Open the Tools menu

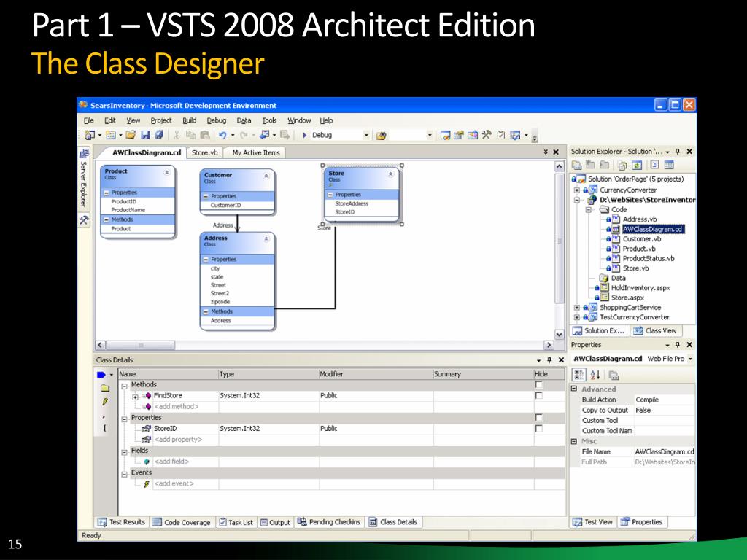tap(269, 120)
